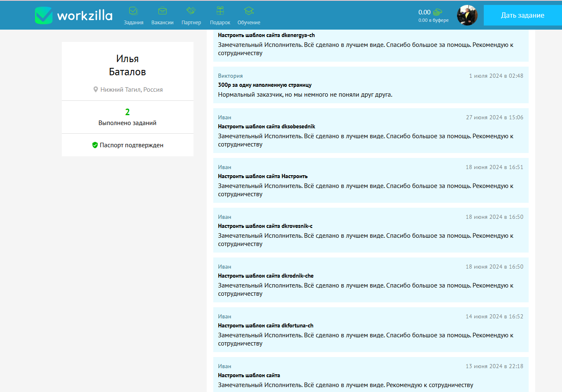562x392 pixels.
Task: Click the Workzilla logo checkmark icon
Action: click(x=44, y=16)
